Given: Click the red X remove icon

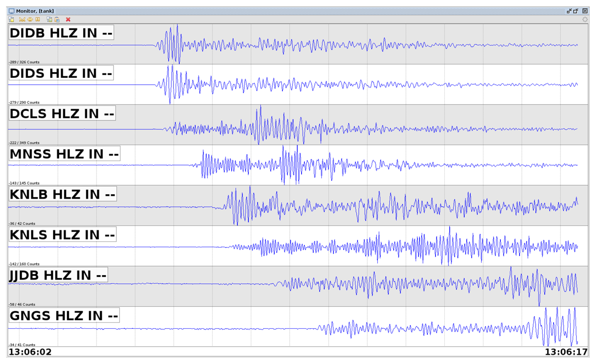Looking at the screenshot, I should [68, 20].
